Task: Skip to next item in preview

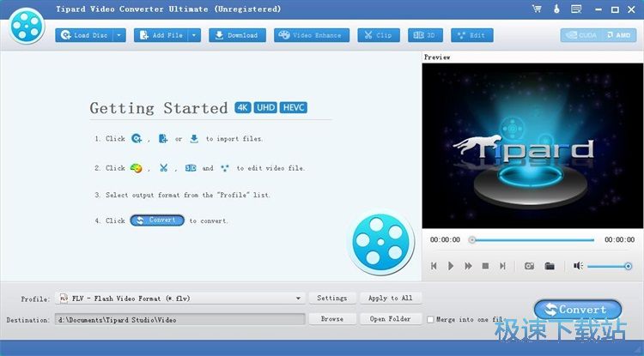Action: (x=502, y=266)
